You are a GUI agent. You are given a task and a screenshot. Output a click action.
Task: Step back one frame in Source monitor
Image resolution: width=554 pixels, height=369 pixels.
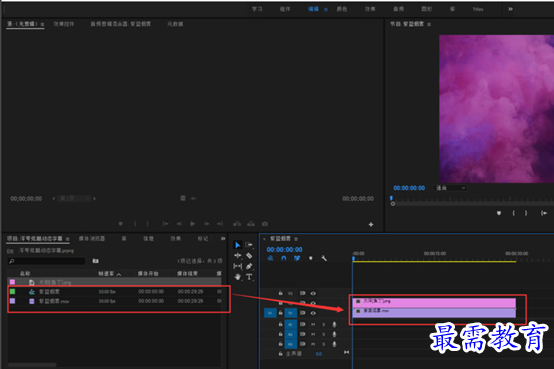[179, 224]
